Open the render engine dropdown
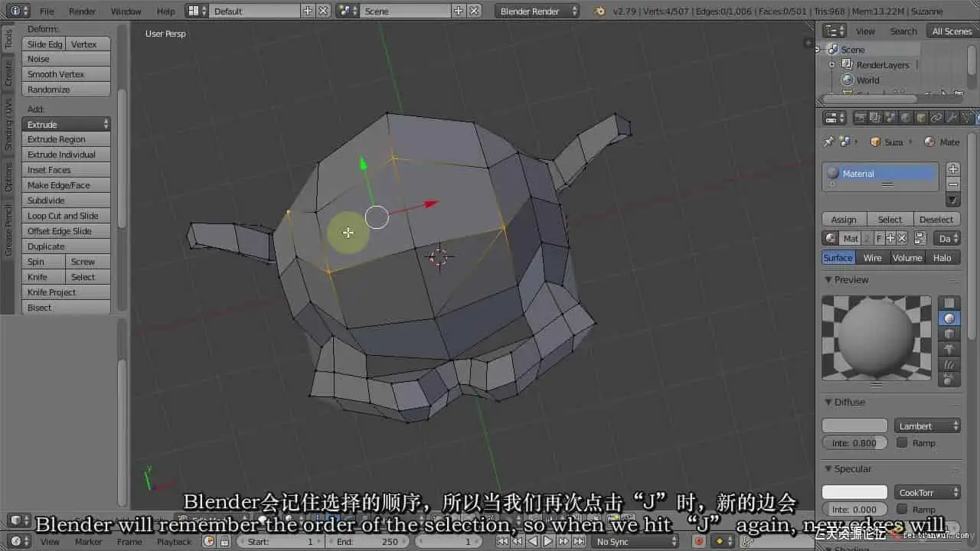 [538, 11]
